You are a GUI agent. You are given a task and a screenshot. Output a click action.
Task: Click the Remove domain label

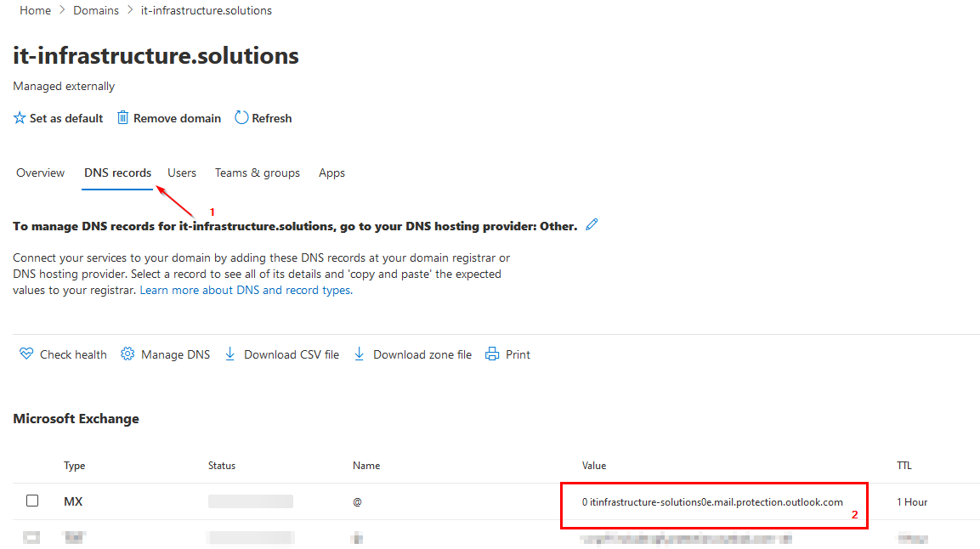178,119
